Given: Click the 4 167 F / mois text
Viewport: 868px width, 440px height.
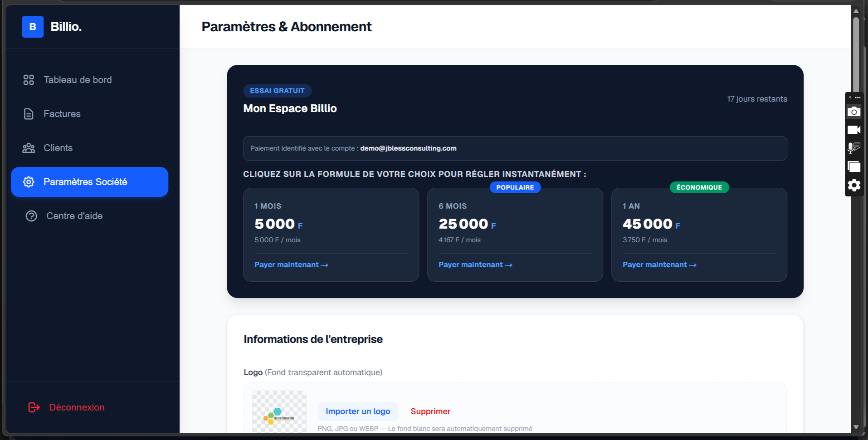Looking at the screenshot, I should coord(459,240).
